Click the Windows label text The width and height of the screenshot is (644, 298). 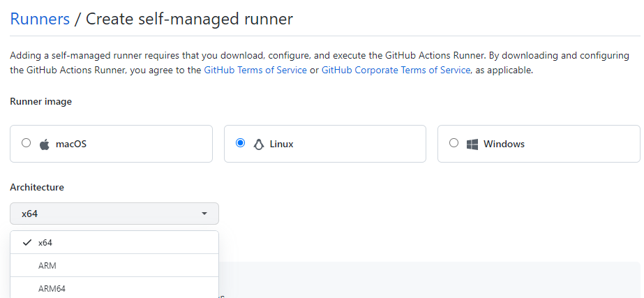(x=504, y=144)
